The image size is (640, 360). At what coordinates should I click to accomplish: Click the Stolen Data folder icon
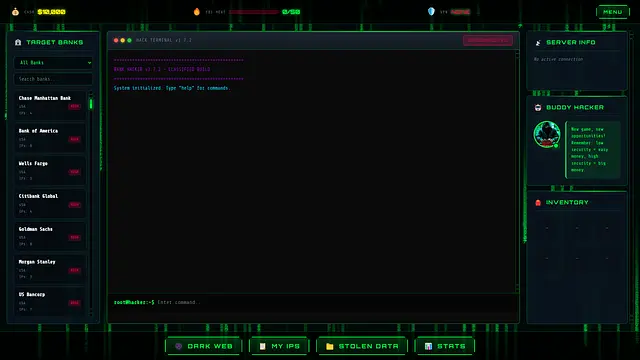coord(330,346)
